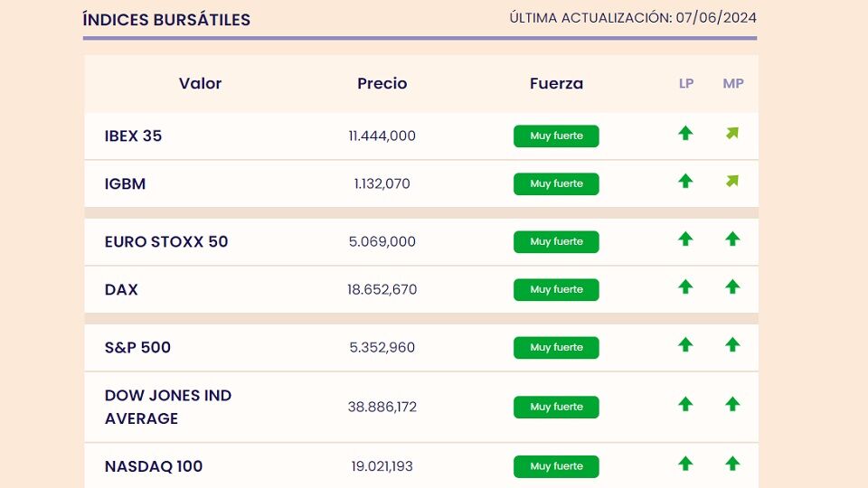The height and width of the screenshot is (488, 868).
Task: Click the NASDAQ 100 long-term up arrow
Action: tap(685, 465)
